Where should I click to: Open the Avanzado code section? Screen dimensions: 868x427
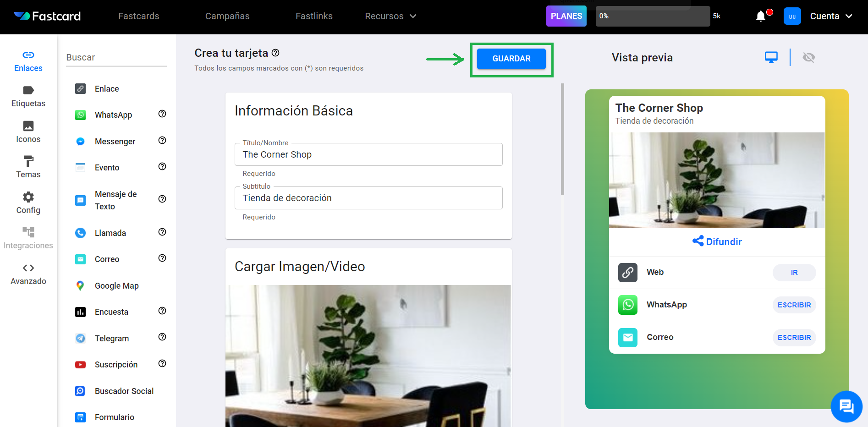[28, 274]
